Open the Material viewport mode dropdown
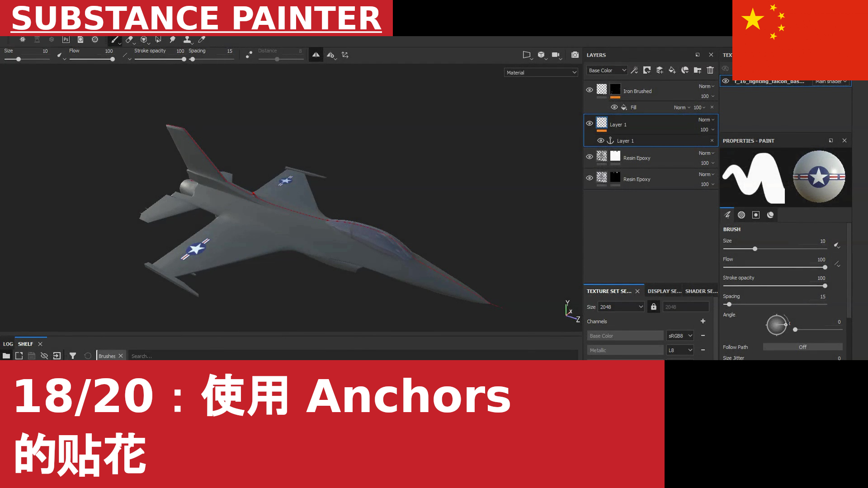Viewport: 868px width, 488px height. tap(541, 73)
